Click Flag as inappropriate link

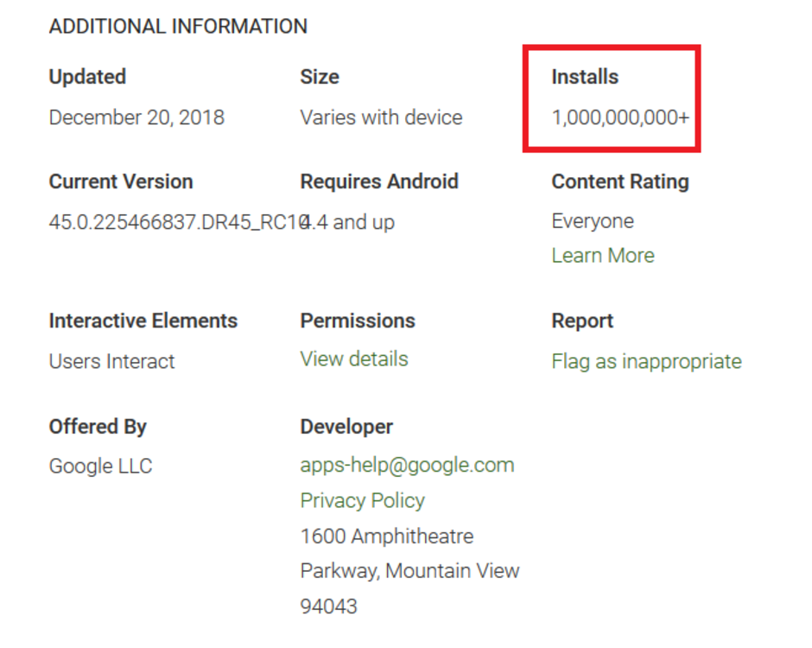[x=646, y=361]
